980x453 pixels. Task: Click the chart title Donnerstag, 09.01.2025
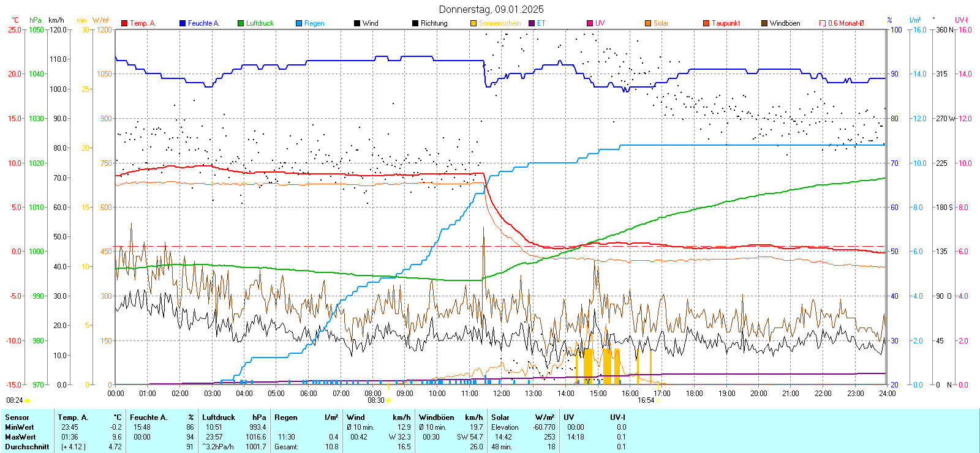[491, 9]
